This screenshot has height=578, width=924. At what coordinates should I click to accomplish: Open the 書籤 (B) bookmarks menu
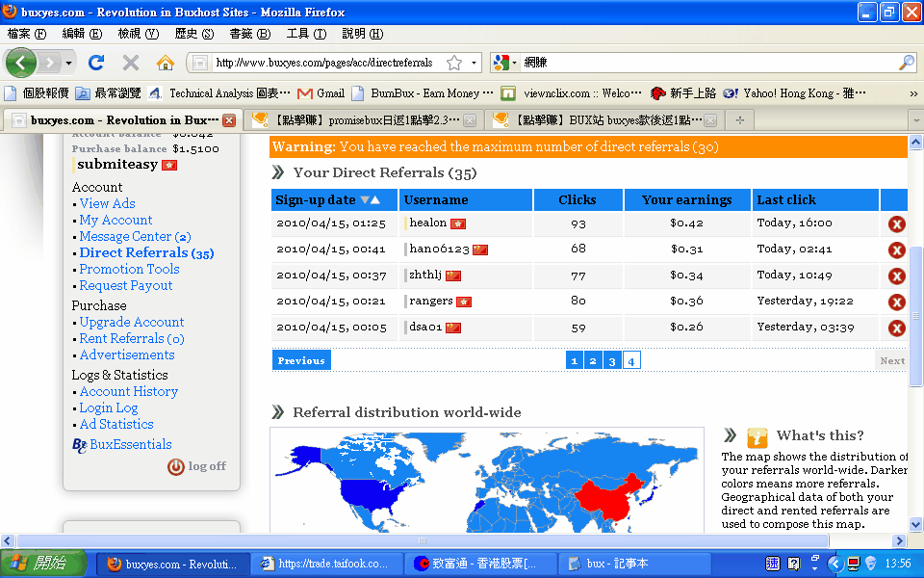(x=250, y=34)
